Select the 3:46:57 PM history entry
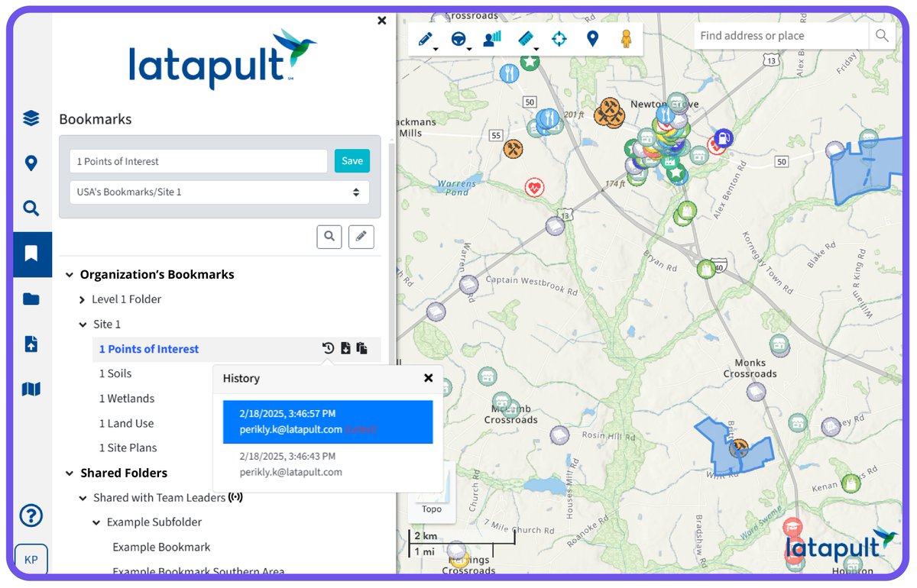 pyautogui.click(x=328, y=422)
